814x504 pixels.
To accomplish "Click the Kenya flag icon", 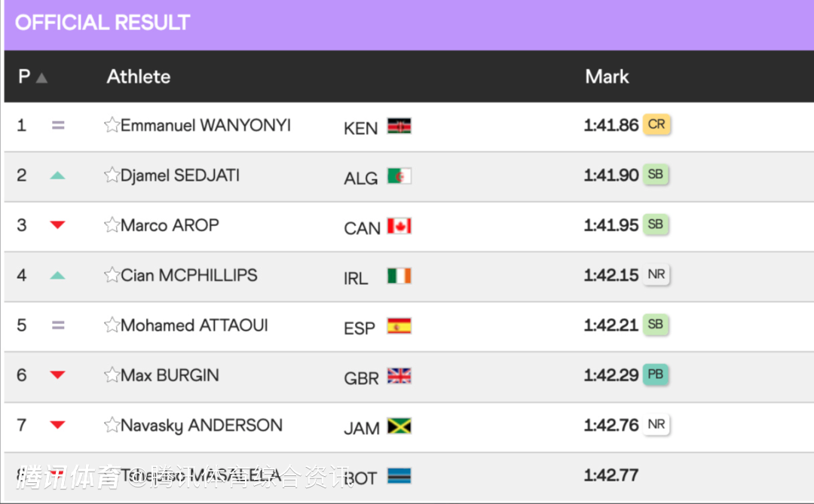I will click(x=399, y=126).
